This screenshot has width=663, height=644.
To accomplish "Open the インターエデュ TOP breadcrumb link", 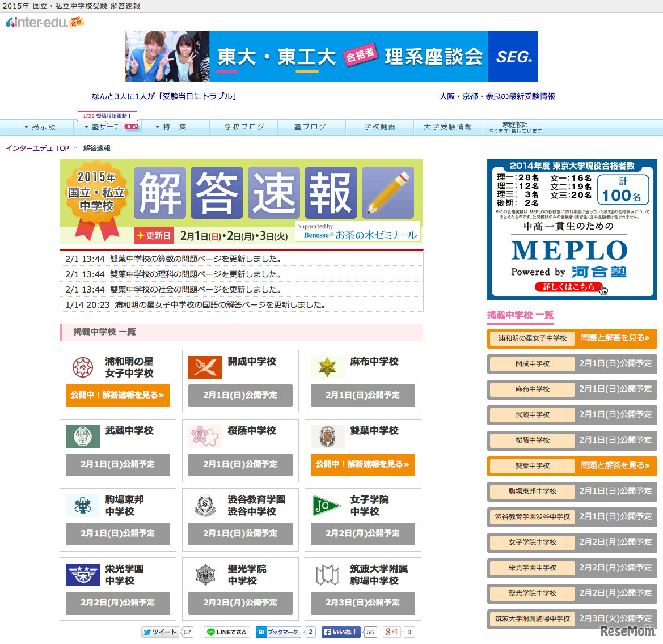I will coord(36,147).
